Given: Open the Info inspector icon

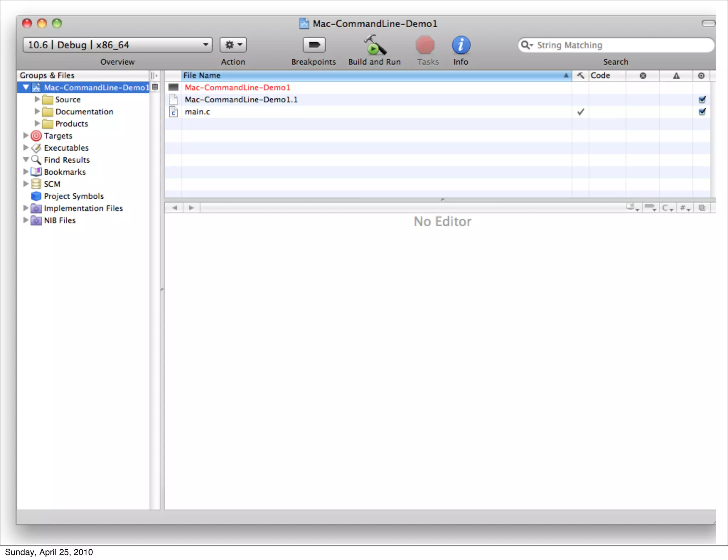Looking at the screenshot, I should click(461, 45).
